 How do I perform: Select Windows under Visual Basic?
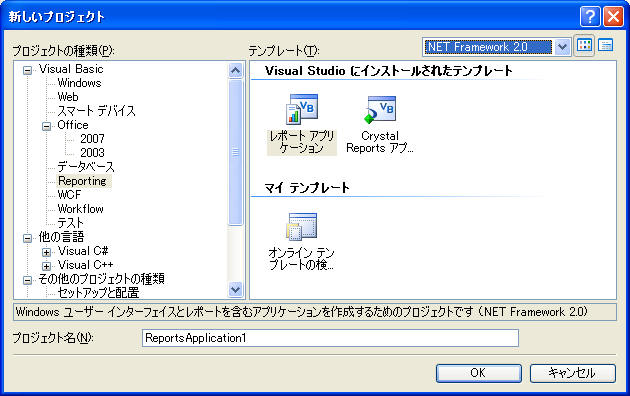79,83
